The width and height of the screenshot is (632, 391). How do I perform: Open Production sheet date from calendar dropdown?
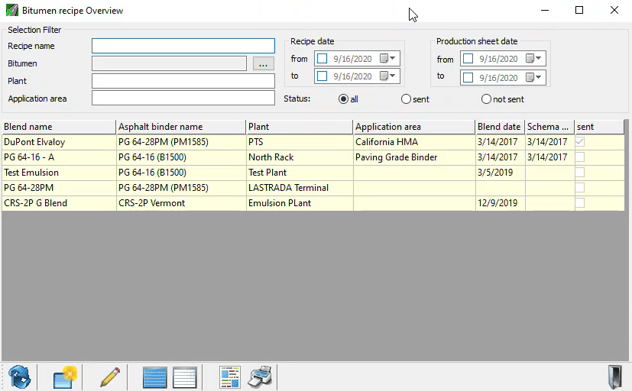pos(534,58)
